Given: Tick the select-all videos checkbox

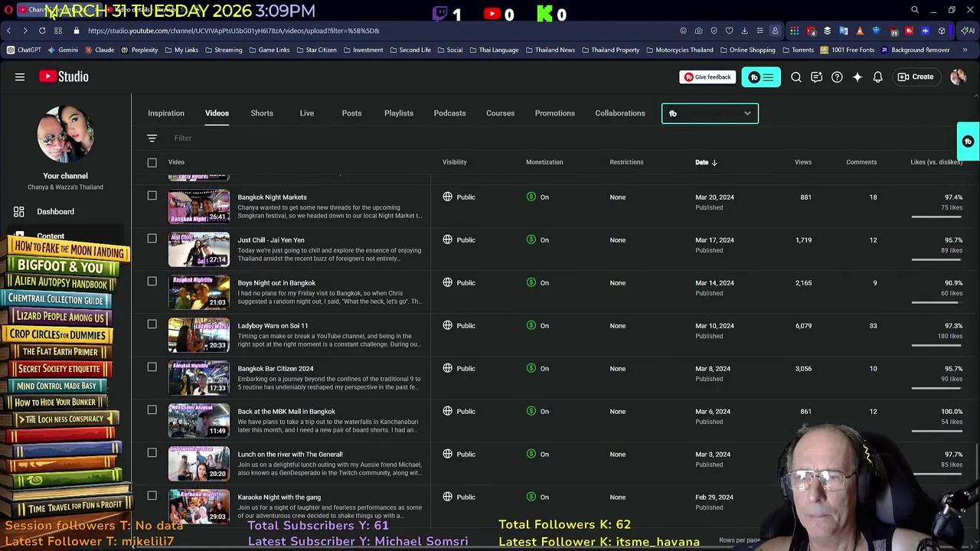Looking at the screenshot, I should 152,162.
